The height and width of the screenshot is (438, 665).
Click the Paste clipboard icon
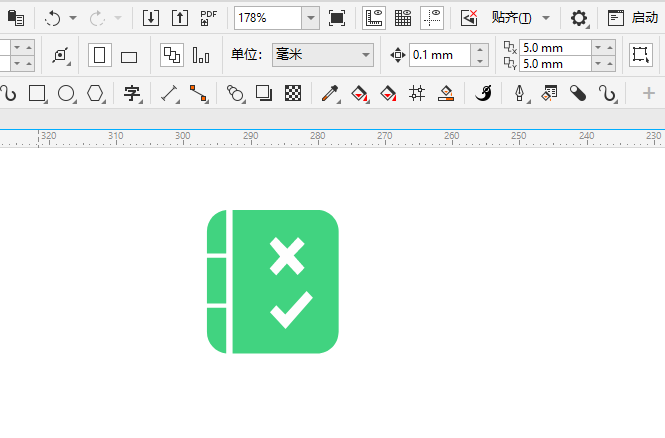16,18
